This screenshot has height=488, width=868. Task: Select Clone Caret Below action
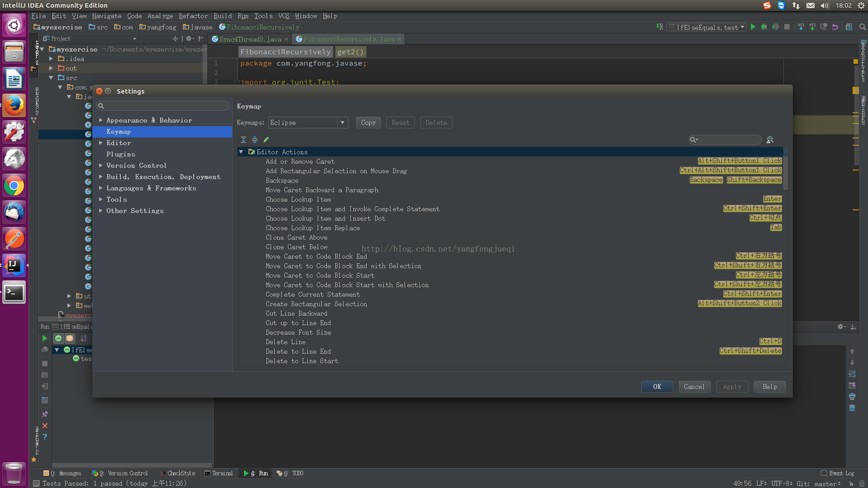pyautogui.click(x=511, y=247)
